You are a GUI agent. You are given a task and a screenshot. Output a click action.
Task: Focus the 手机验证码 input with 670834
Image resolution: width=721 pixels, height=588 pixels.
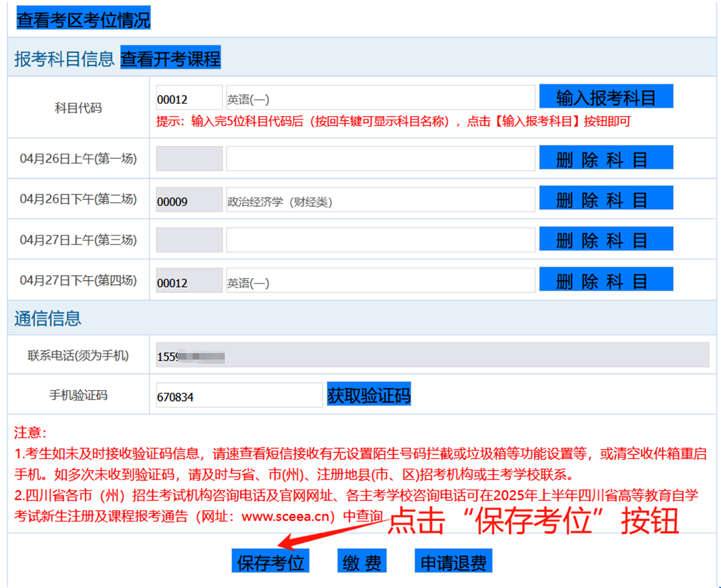(239, 395)
